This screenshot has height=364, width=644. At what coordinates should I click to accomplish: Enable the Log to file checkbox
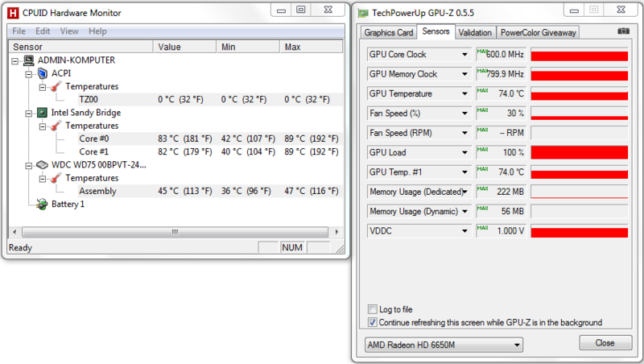tap(372, 309)
